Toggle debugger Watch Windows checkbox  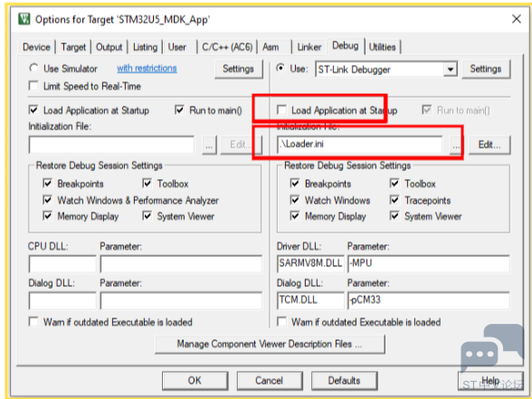tap(295, 200)
